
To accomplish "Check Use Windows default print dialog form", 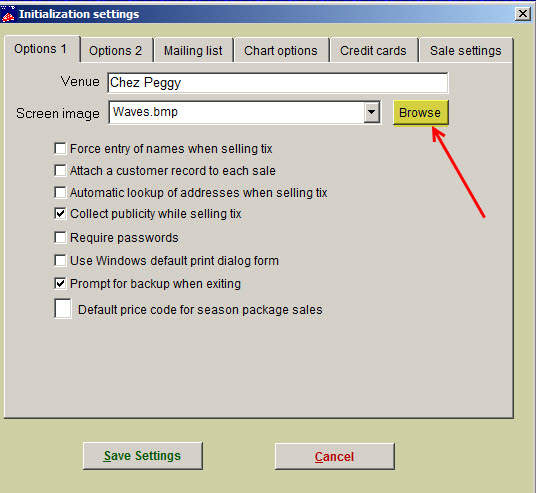I will 60,260.
